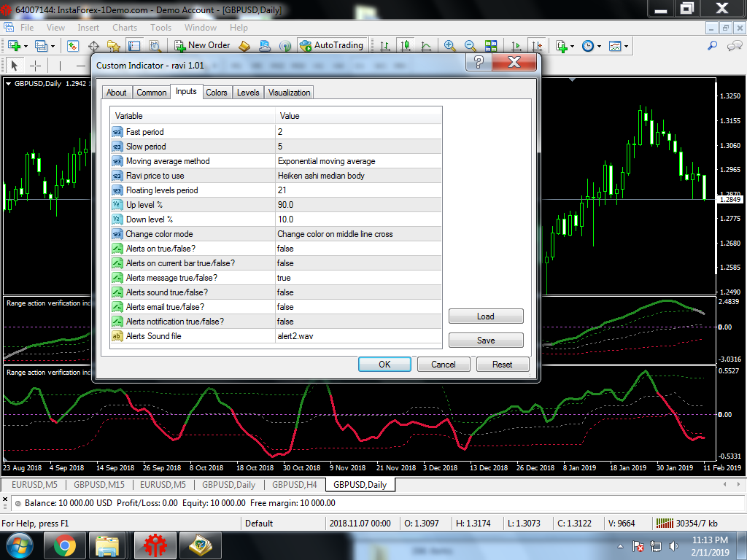Image resolution: width=747 pixels, height=560 pixels.
Task: Switch to the GBPUSD,M15 chart tab
Action: tap(98, 485)
